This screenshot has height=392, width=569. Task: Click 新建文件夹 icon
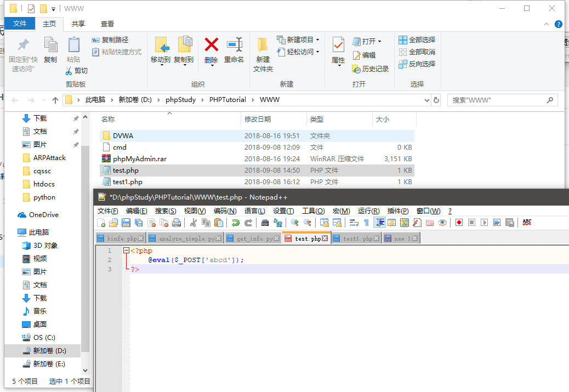click(263, 54)
